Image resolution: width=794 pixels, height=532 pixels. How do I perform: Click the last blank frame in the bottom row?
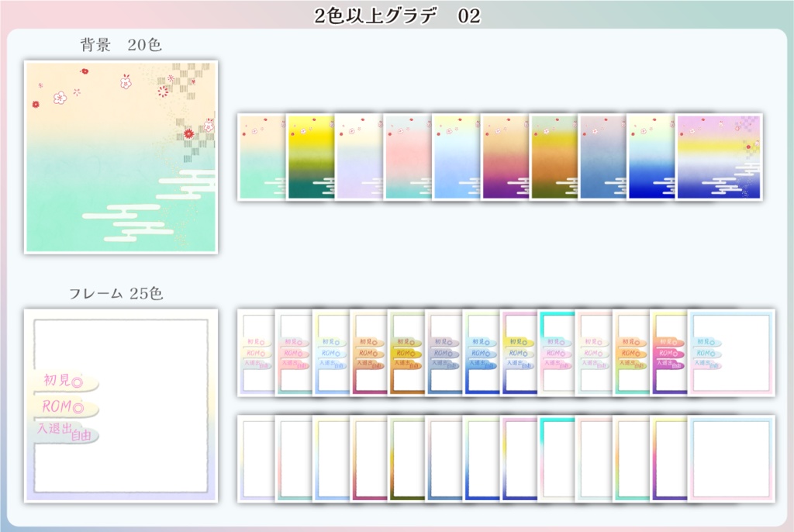point(729,458)
